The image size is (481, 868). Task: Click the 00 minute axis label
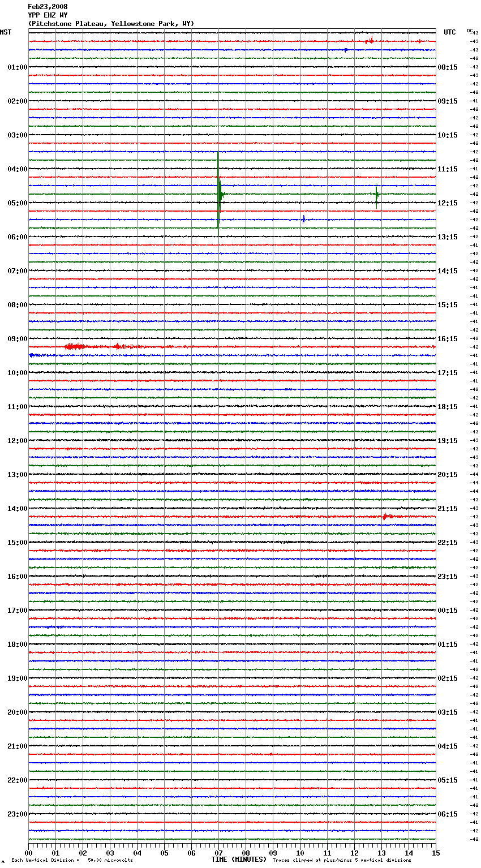click(x=28, y=853)
